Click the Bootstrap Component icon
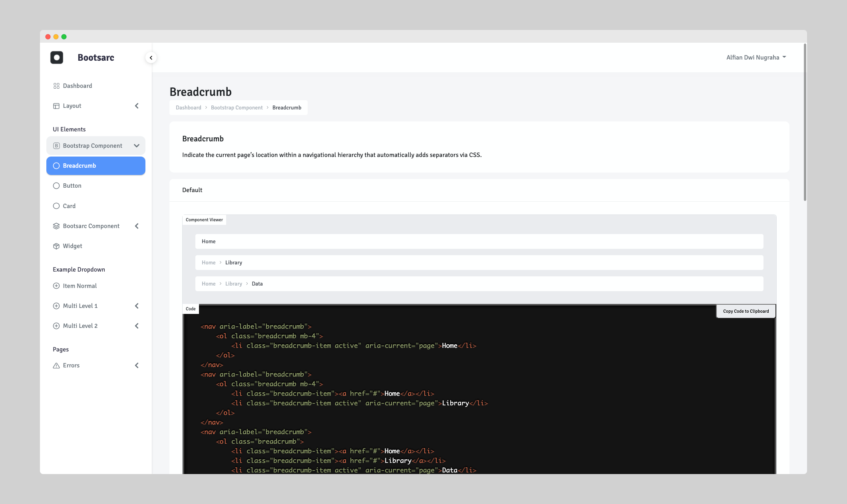Viewport: 847px width, 504px height. 56,146
